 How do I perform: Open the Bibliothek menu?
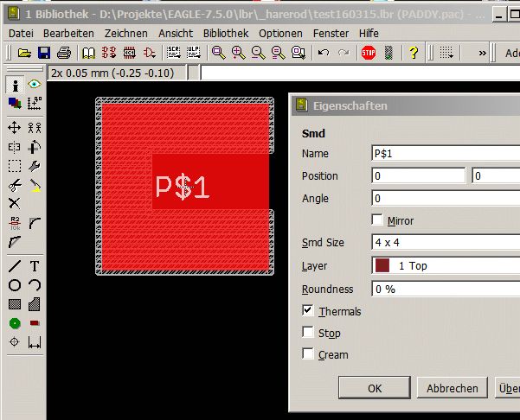(226, 34)
